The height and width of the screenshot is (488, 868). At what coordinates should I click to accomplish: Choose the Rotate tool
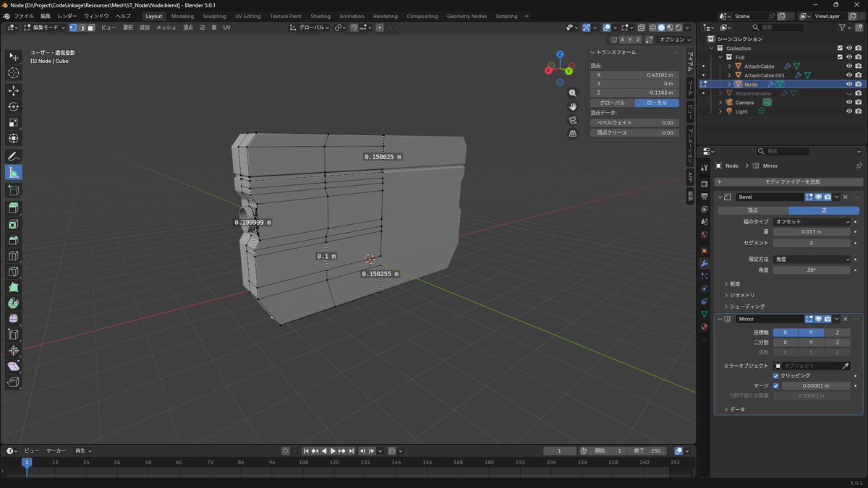pos(14,106)
